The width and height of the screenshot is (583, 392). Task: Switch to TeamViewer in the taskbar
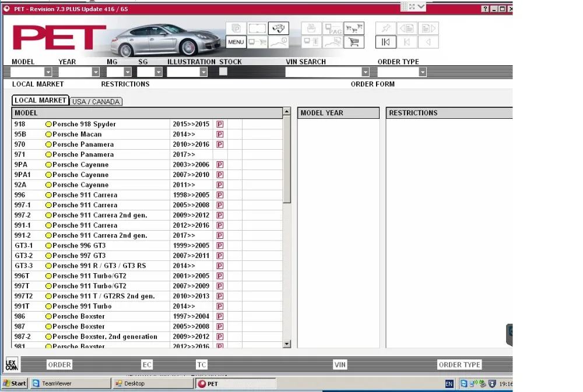tap(70, 383)
